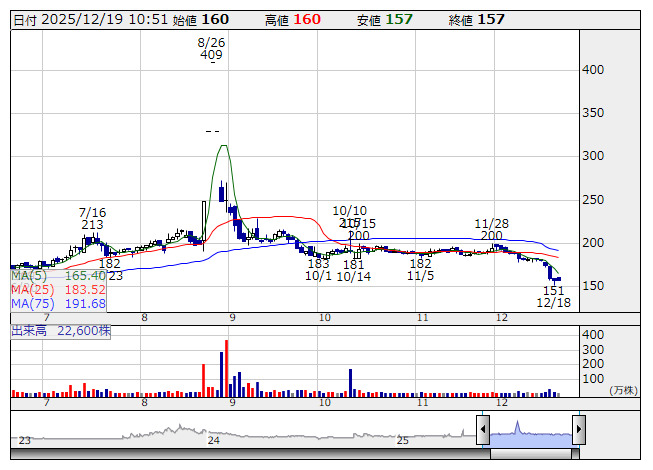Screen dimensions: 653x470
Task: Click the horizontal scrollbar thumb under overview
Action: (530, 455)
